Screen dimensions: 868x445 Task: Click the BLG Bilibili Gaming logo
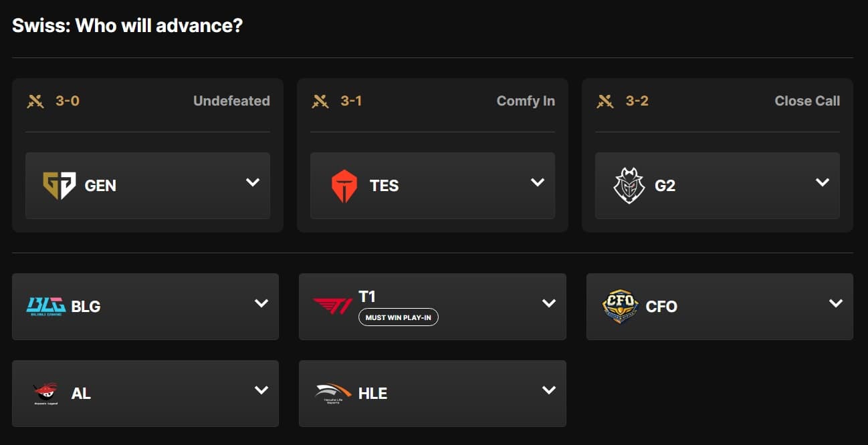click(x=45, y=306)
